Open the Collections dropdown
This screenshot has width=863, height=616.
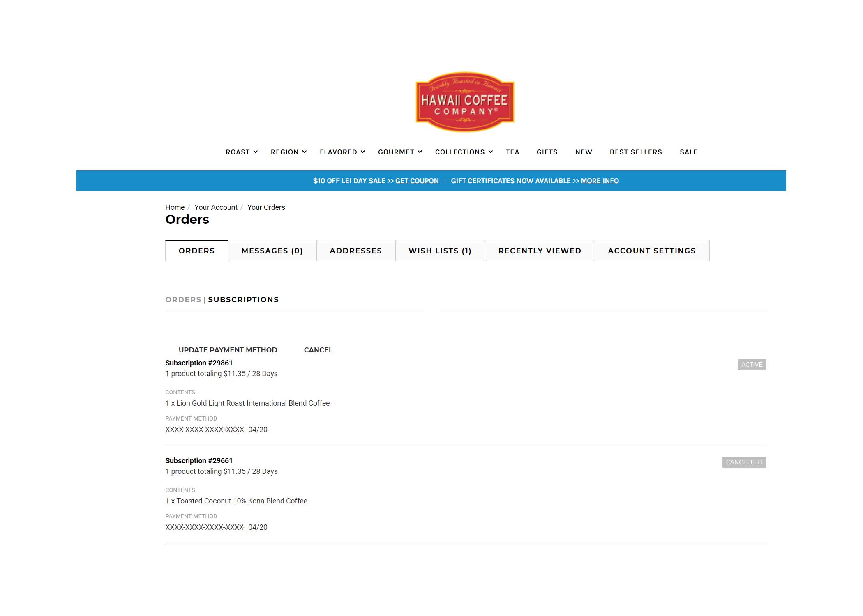[x=464, y=152]
